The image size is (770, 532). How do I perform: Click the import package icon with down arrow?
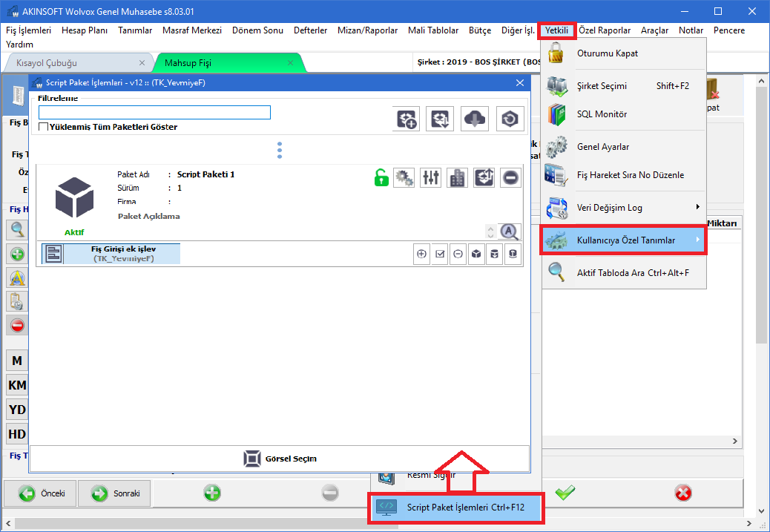click(439, 119)
